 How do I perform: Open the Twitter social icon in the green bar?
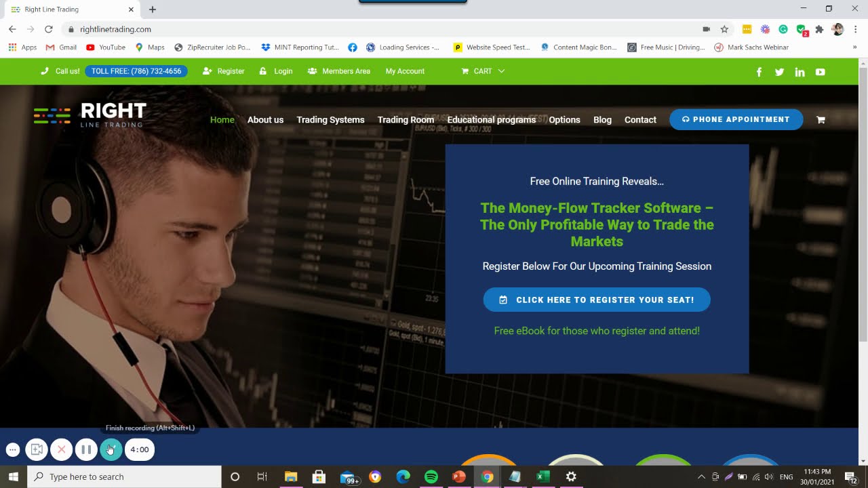click(779, 72)
